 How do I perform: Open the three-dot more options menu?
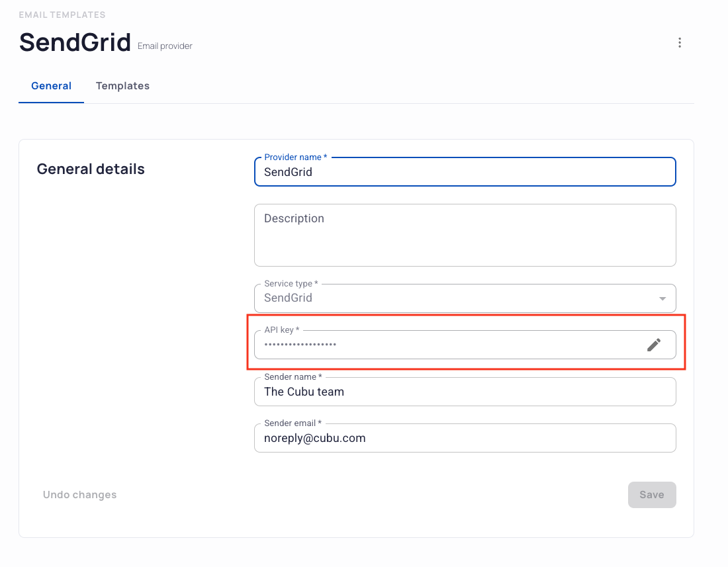click(x=679, y=43)
